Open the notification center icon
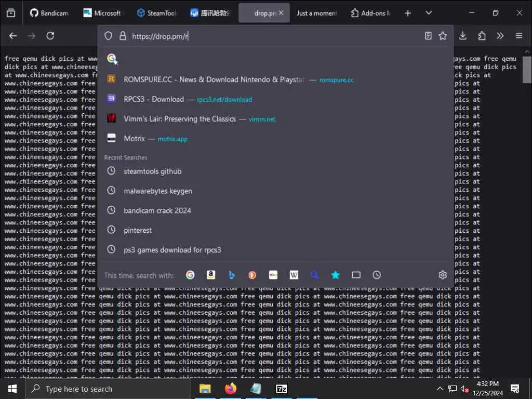Viewport: 532px width, 399px height. [x=515, y=389]
